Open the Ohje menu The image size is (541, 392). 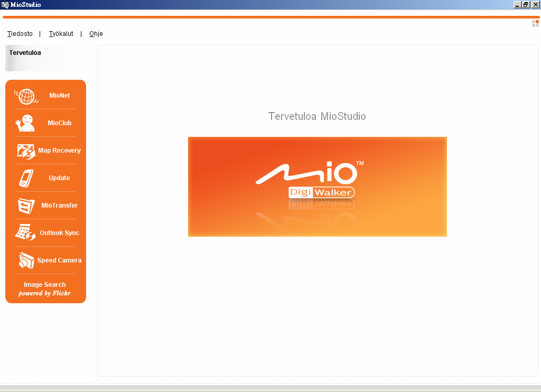96,34
